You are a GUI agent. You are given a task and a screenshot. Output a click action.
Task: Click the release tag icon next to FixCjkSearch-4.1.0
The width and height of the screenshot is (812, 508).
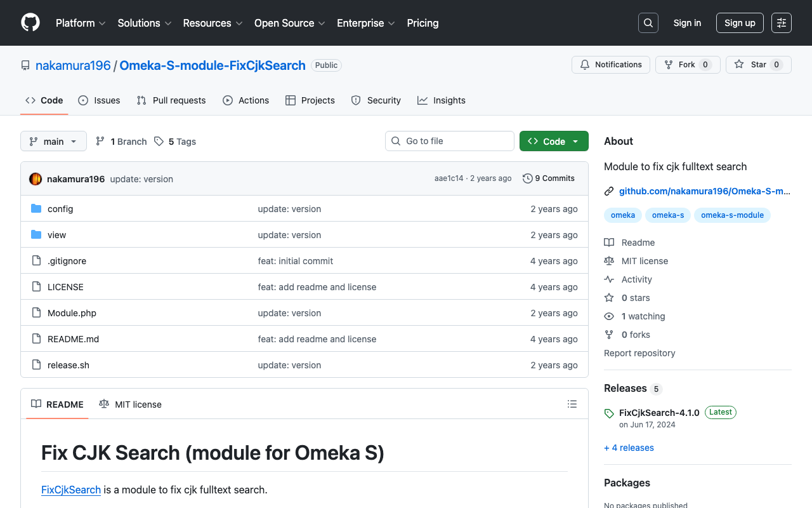point(609,413)
